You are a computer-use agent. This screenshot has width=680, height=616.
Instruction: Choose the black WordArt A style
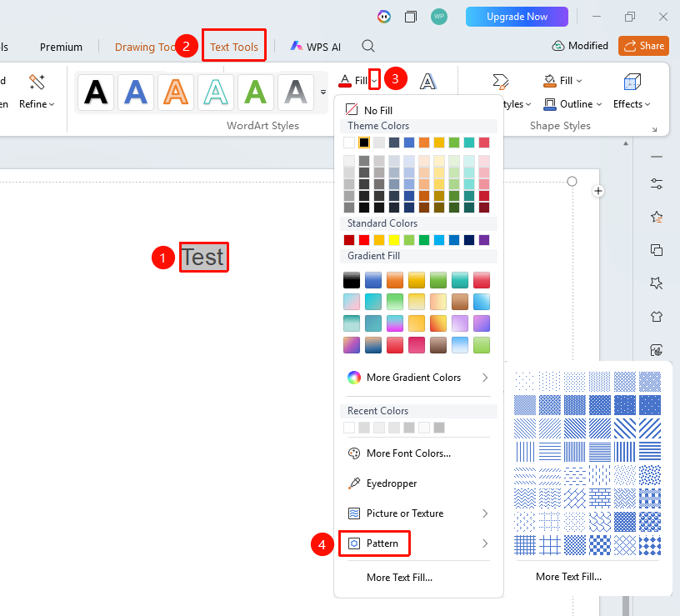(x=96, y=92)
